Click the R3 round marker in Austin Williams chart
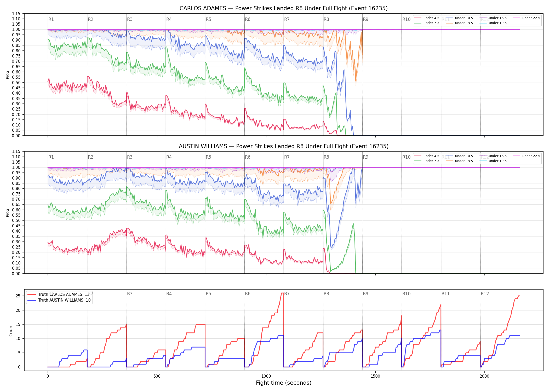 click(130, 157)
